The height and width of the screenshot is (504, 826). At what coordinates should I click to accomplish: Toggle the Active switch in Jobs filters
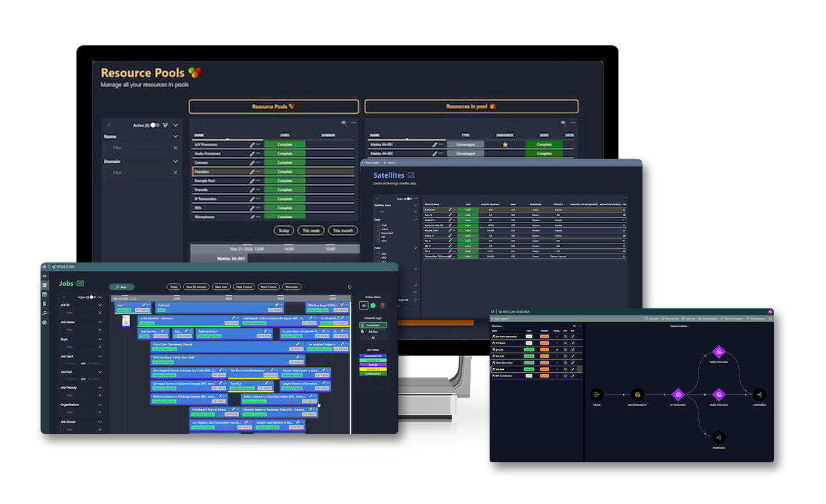pyautogui.click(x=93, y=297)
